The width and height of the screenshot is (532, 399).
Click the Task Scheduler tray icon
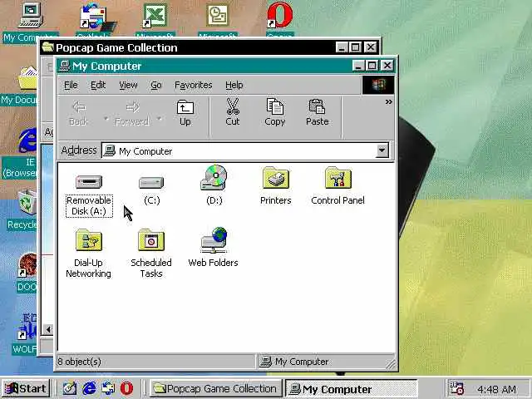click(456, 388)
